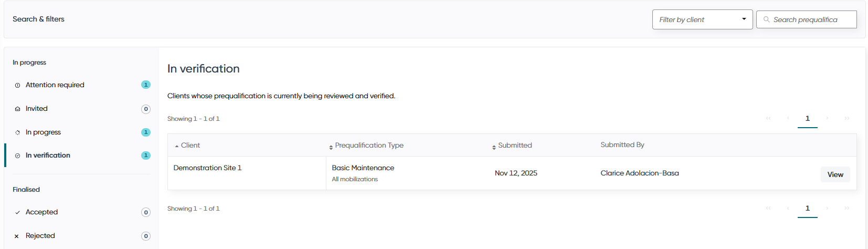Screen dimensions: 868x249
Task: Go to last page in bottom pagination
Action: (846, 208)
